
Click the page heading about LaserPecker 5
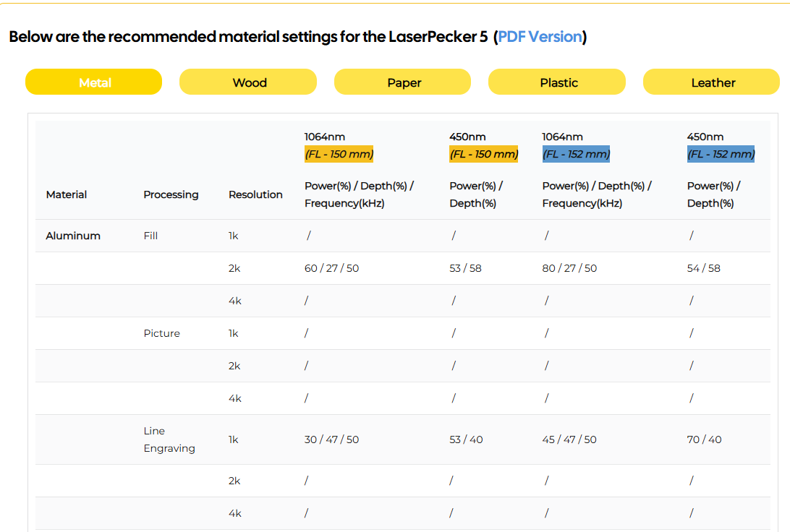(x=298, y=37)
